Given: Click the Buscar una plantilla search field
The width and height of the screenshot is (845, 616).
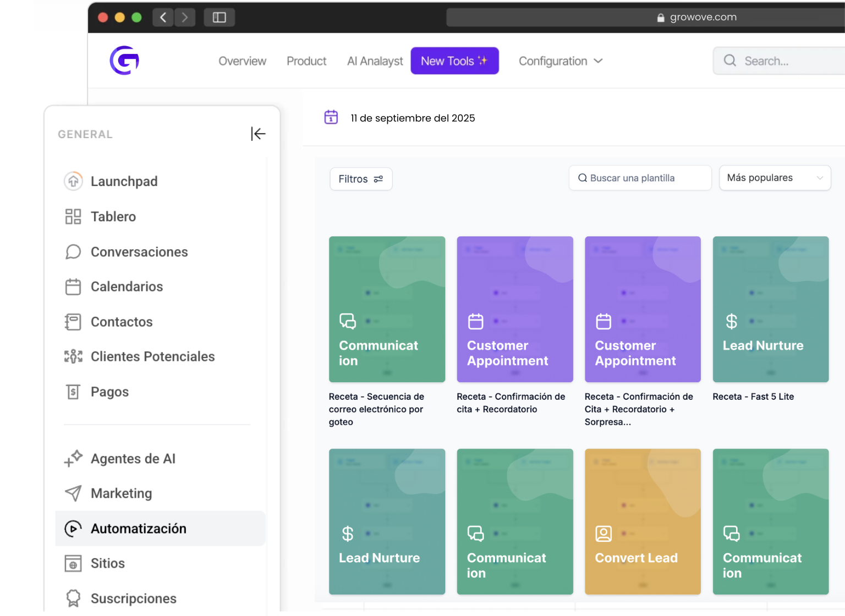Looking at the screenshot, I should pos(640,178).
